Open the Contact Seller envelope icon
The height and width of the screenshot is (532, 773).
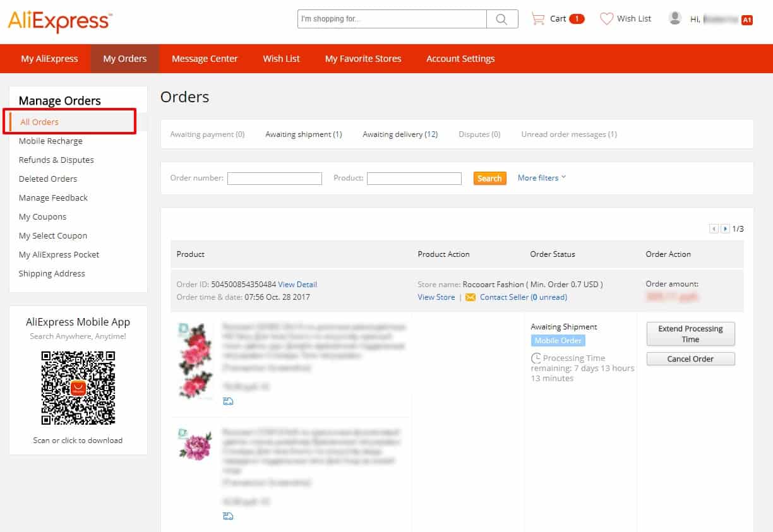tap(470, 297)
